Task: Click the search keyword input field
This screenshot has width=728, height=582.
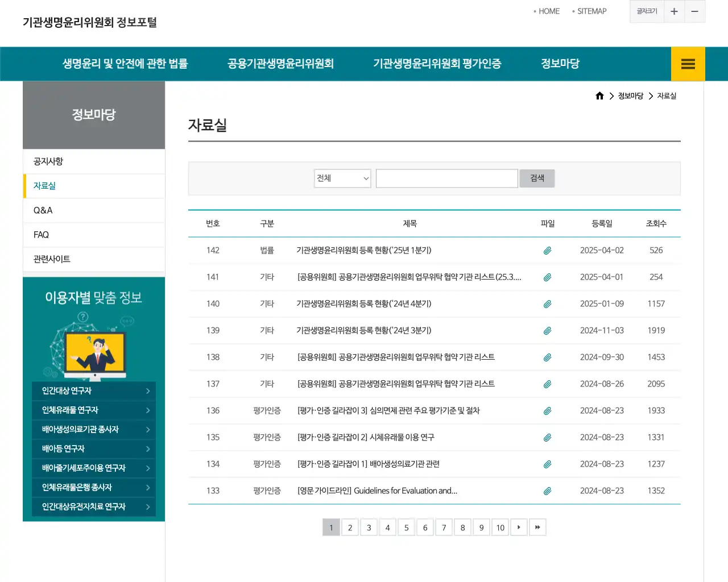Action: (447, 178)
